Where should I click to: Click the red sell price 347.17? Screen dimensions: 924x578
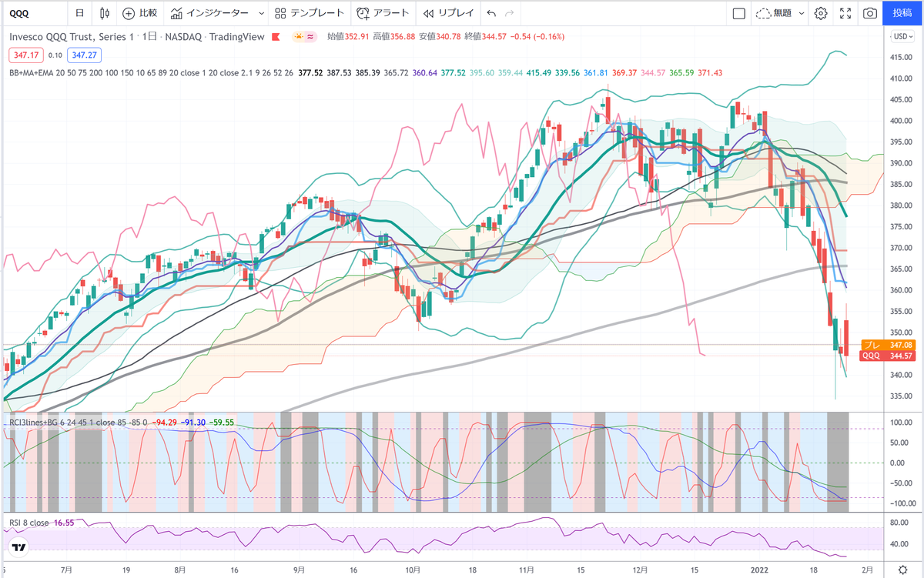point(25,55)
